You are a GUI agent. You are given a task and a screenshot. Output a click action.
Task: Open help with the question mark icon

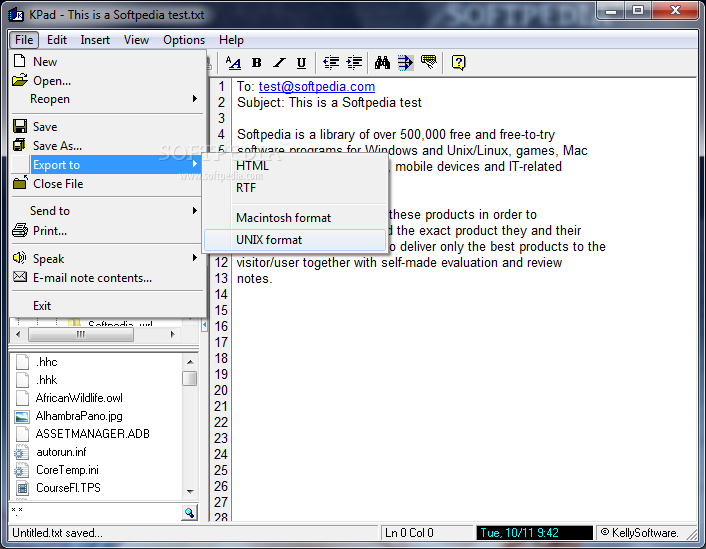click(x=458, y=63)
